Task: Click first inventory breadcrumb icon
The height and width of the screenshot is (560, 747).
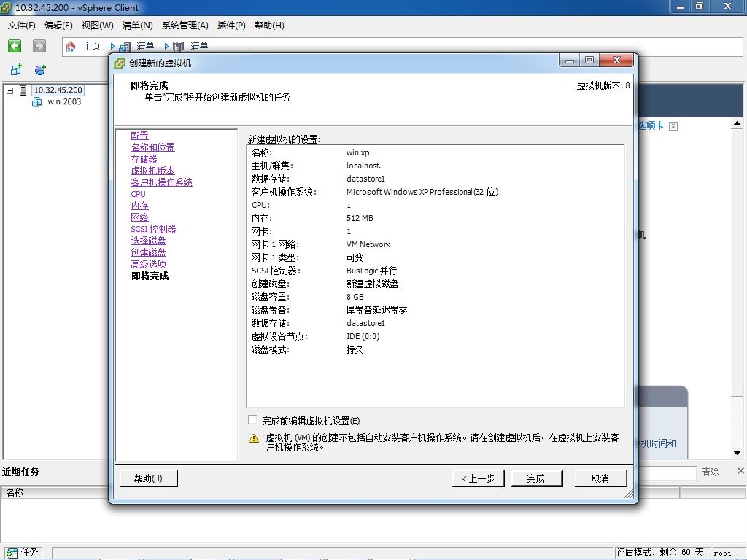Action: [x=124, y=46]
